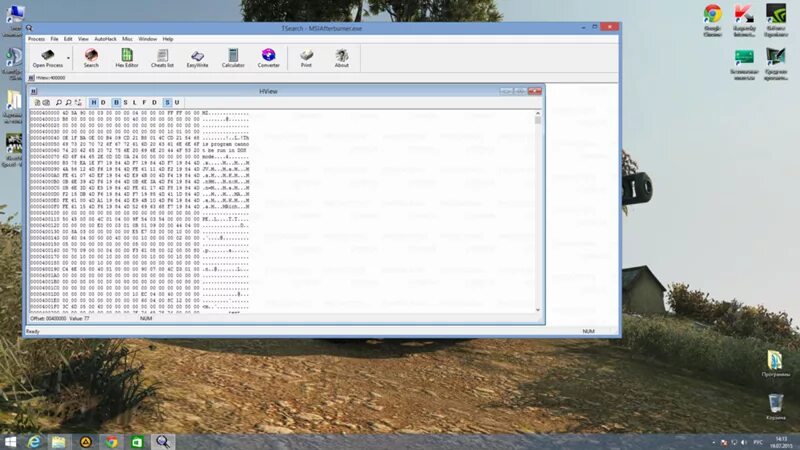The height and width of the screenshot is (450, 800).
Task: Open GeForce Experience desktop shortcut
Action: 776,20
